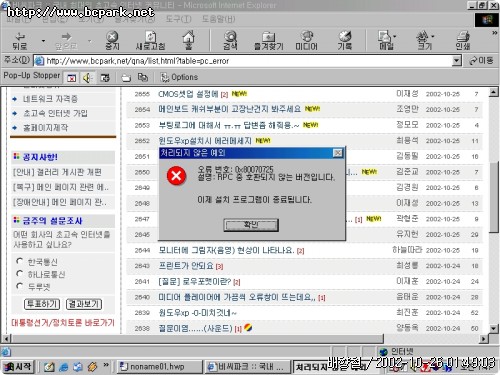Click the Mail (메일) toolbar icon

pos(385,41)
